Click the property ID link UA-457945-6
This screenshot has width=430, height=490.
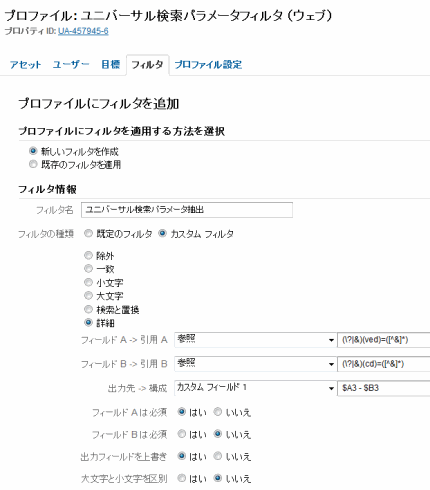click(x=83, y=31)
